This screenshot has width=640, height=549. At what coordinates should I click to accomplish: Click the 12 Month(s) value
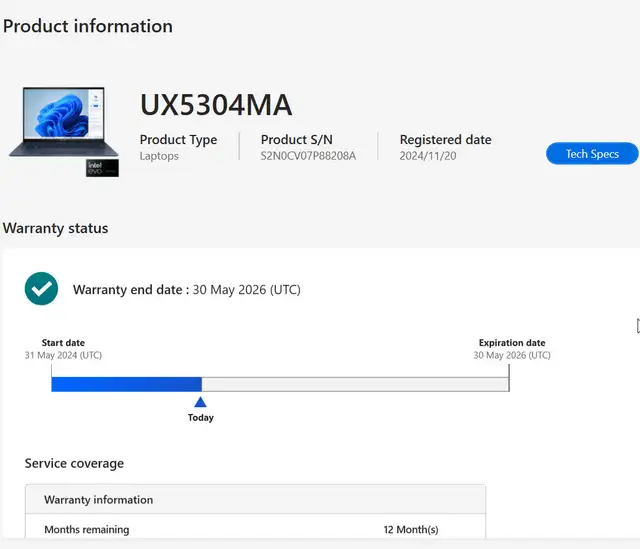[x=411, y=529]
